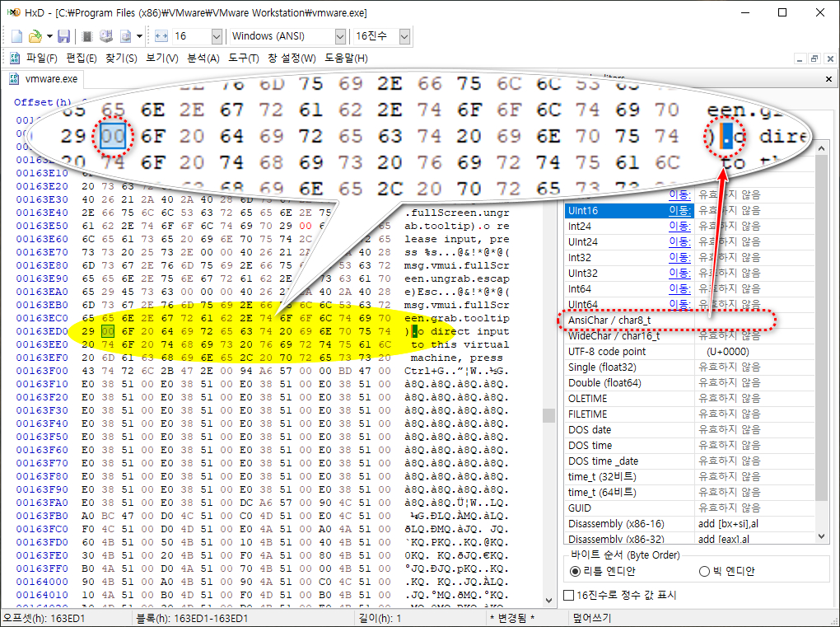The height and width of the screenshot is (627, 840).
Task: Click the offset label 00163F00
Action: (42, 371)
